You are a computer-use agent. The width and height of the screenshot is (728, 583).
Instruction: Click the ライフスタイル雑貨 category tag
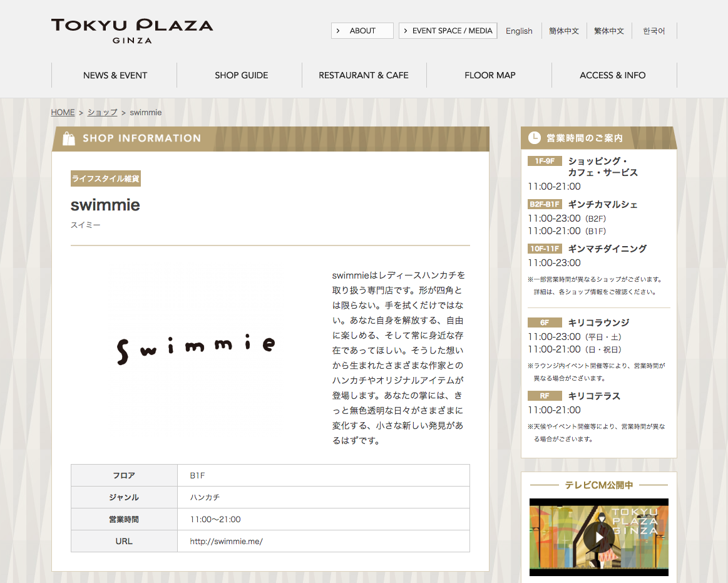[105, 178]
